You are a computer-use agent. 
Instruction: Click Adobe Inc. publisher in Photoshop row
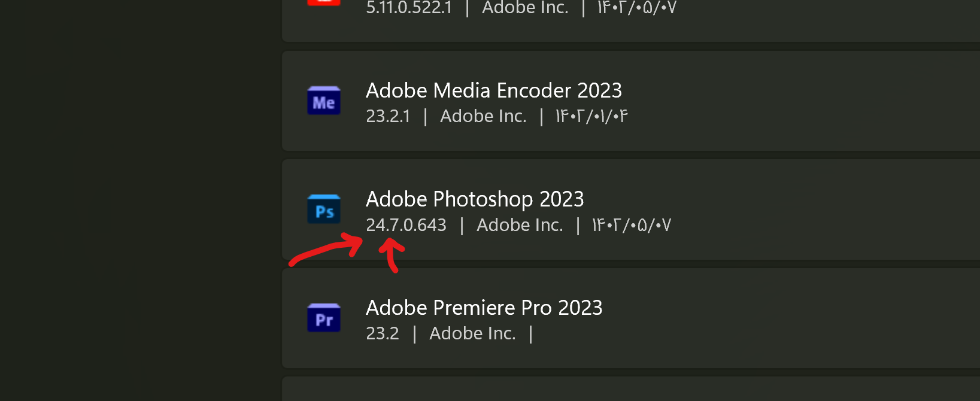click(520, 225)
